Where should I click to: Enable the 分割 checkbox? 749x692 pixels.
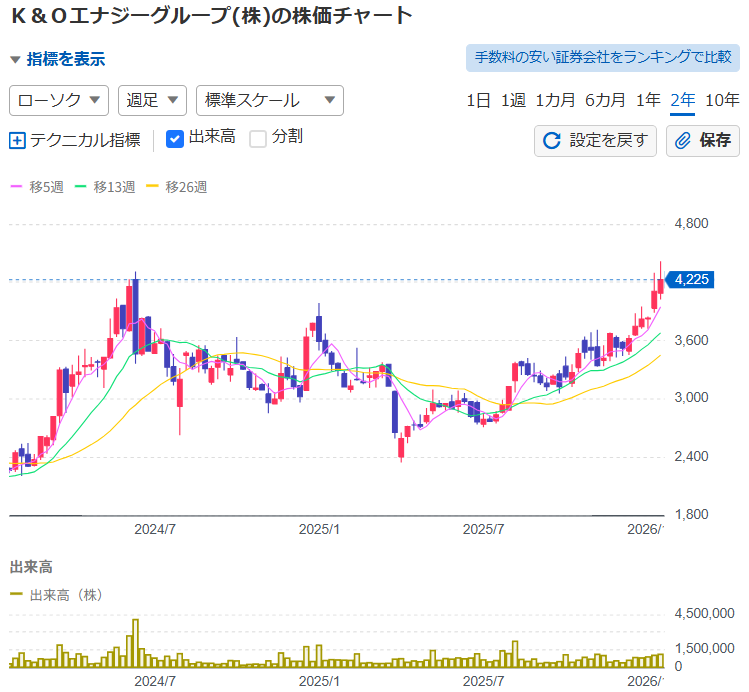click(258, 138)
